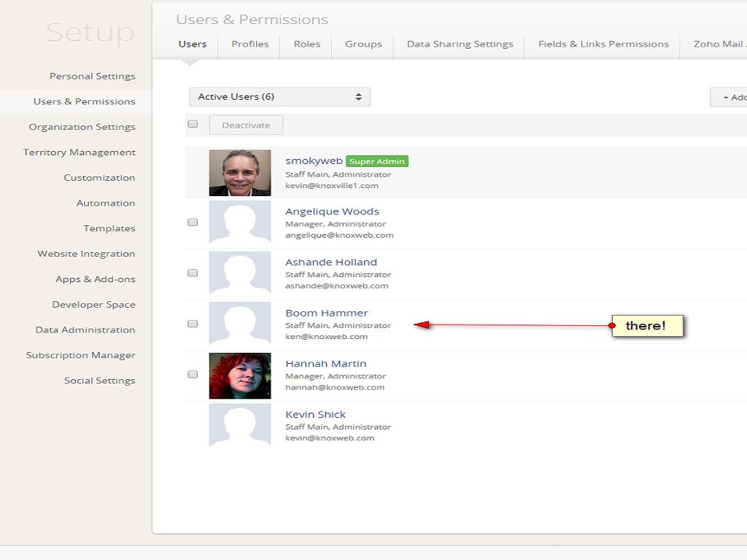Open Hannah Martin user link
This screenshot has width=747, height=560.
326,364
